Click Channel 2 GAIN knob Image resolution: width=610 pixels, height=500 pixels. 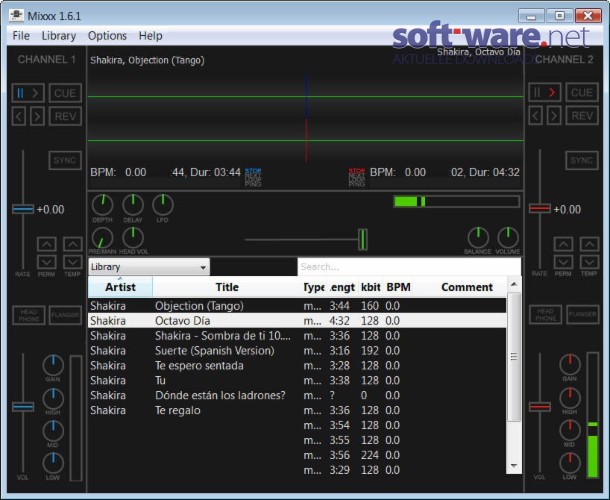[570, 365]
